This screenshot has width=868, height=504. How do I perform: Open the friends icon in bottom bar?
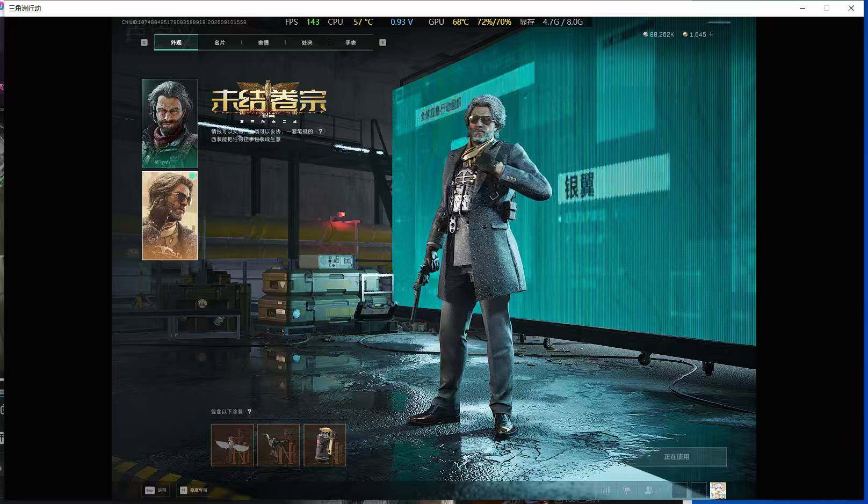pyautogui.click(x=649, y=490)
